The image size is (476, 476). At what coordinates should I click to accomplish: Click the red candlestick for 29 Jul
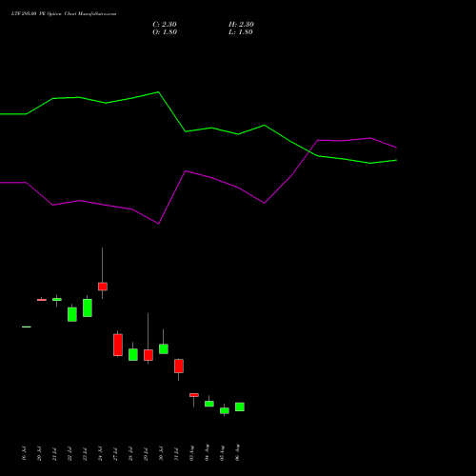click(x=149, y=355)
